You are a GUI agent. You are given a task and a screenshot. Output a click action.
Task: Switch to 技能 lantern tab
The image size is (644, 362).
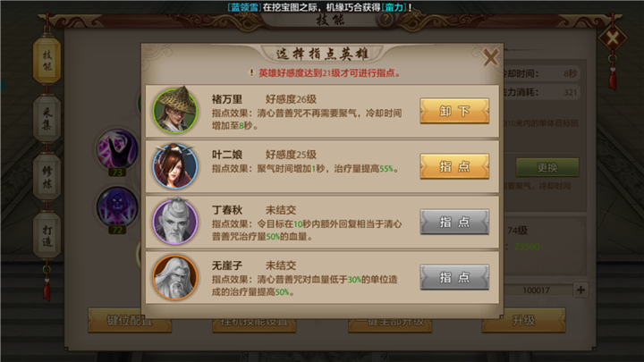(x=47, y=61)
